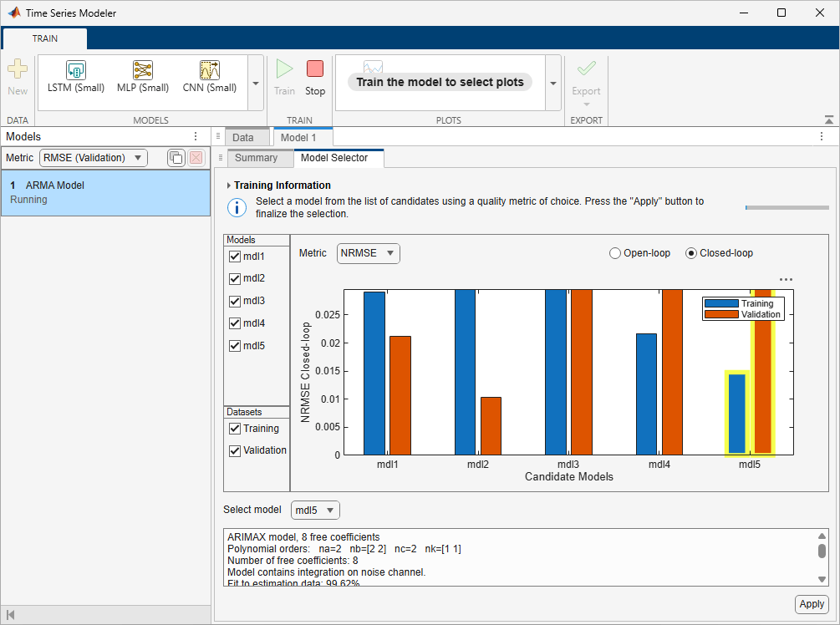Create a new model with the New icon
840x625 pixels.
pos(17,75)
